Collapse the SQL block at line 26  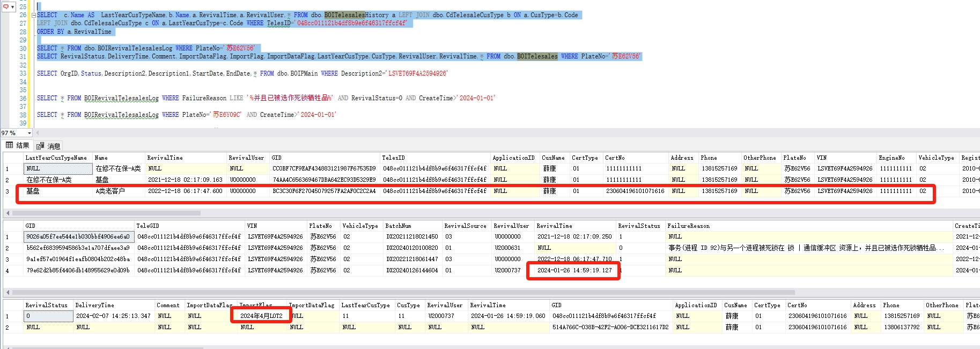click(x=34, y=15)
